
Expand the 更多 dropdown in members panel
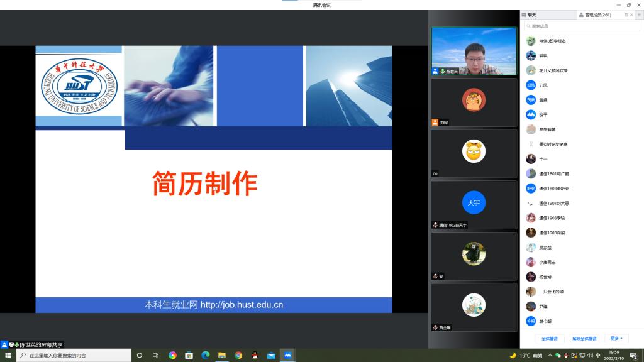[x=616, y=338]
